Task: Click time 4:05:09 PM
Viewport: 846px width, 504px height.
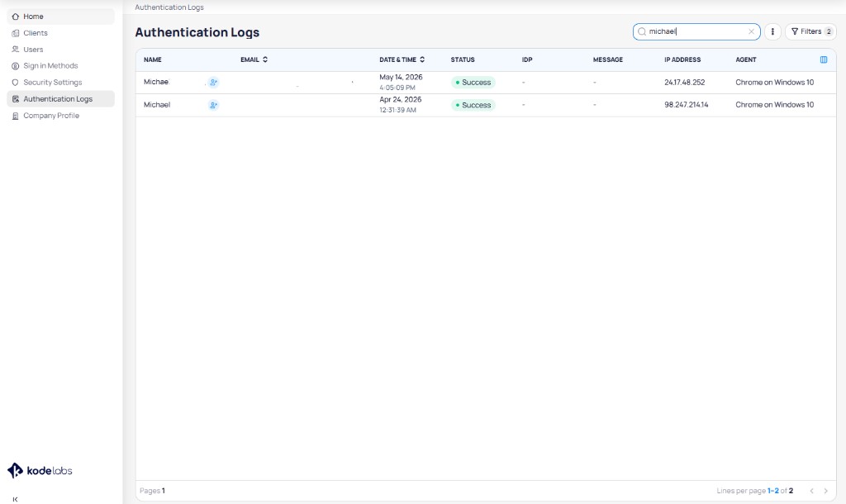Action: pyautogui.click(x=397, y=88)
